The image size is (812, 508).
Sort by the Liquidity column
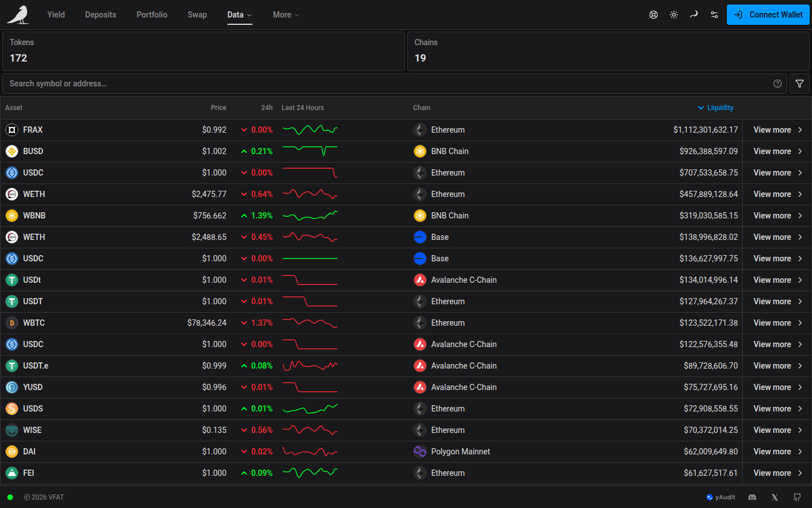[716, 108]
